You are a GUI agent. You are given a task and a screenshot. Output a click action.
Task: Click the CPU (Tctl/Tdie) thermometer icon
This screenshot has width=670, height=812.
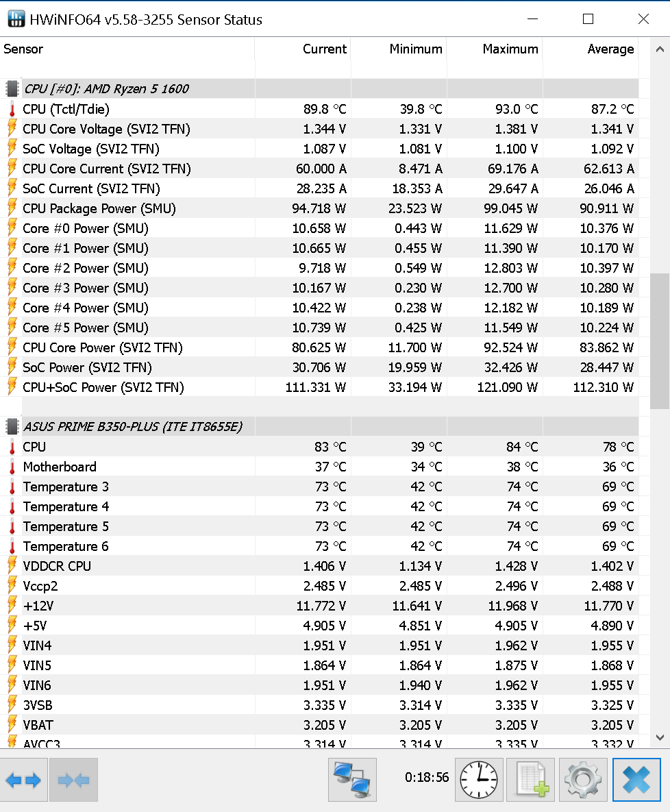12,109
